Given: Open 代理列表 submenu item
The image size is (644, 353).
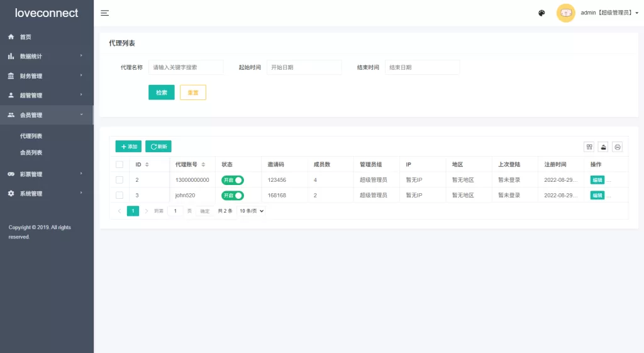Looking at the screenshot, I should (x=31, y=136).
